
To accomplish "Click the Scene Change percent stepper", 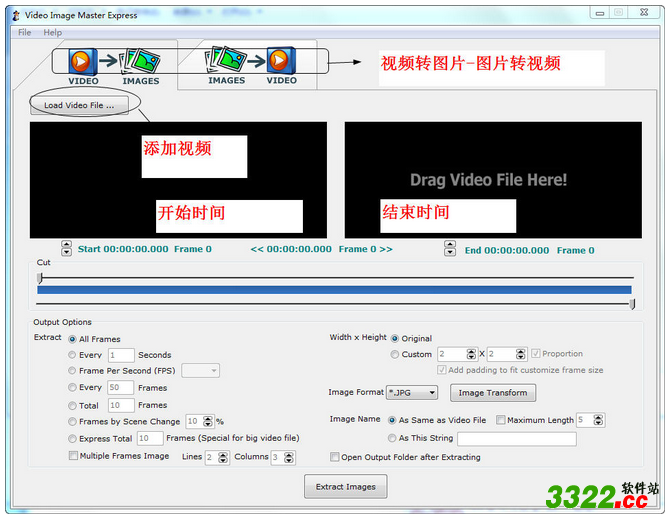I will click(207, 421).
